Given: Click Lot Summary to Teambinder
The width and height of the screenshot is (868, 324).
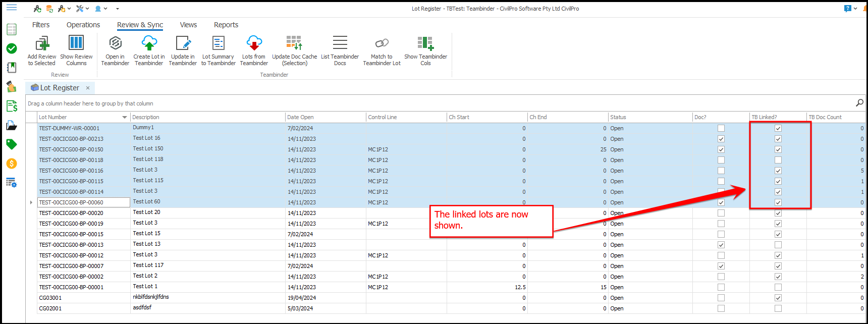Looking at the screenshot, I should [218, 51].
